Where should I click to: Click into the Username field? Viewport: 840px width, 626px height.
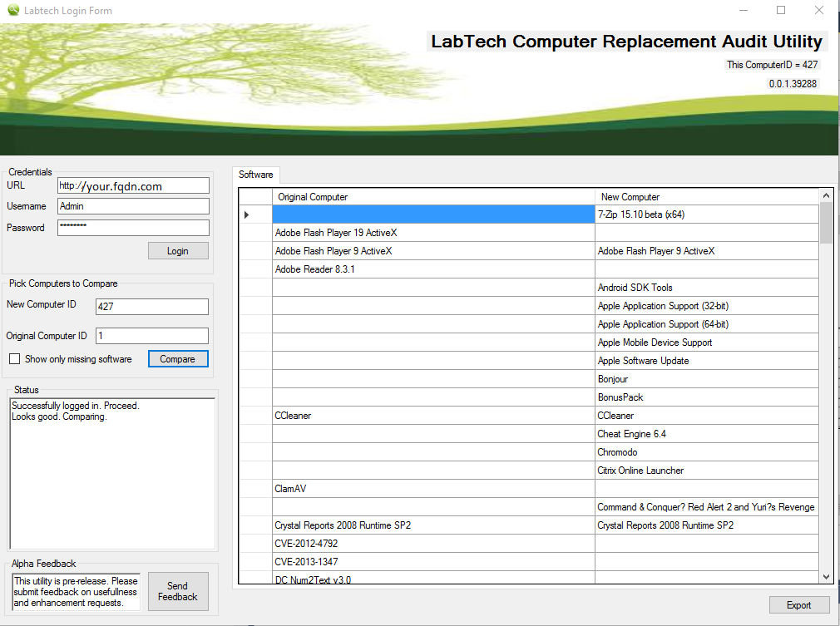pyautogui.click(x=133, y=206)
